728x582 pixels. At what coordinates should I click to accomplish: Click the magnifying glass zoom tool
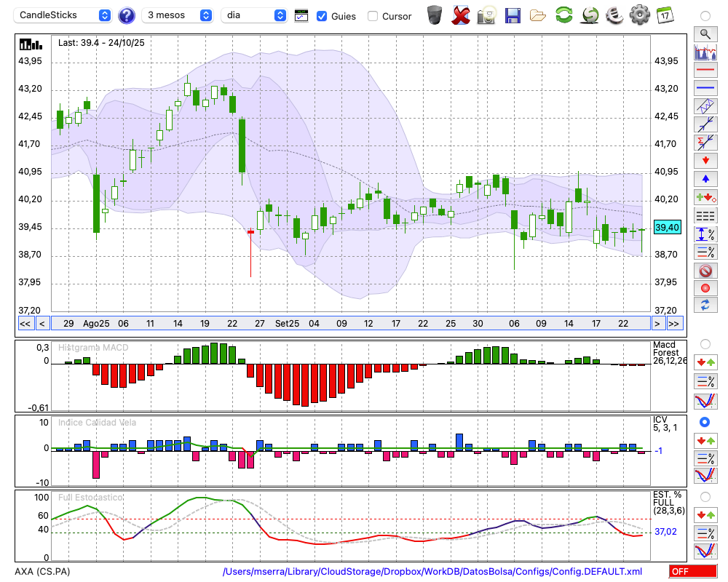click(x=705, y=33)
